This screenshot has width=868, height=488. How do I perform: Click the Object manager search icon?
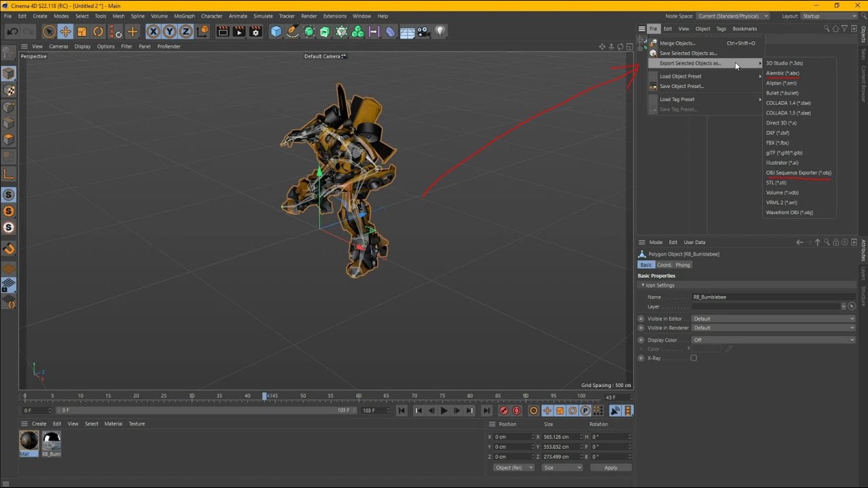[827, 28]
